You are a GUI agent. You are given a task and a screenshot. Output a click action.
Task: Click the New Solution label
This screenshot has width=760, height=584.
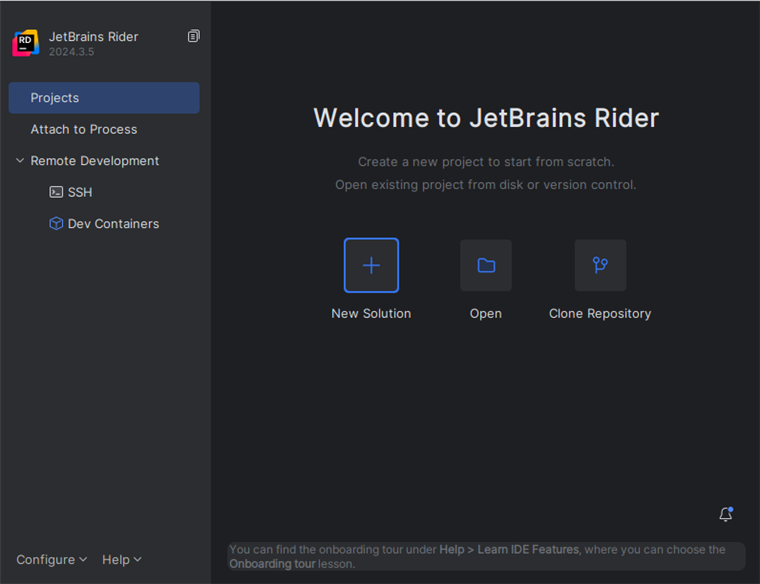pyautogui.click(x=371, y=314)
